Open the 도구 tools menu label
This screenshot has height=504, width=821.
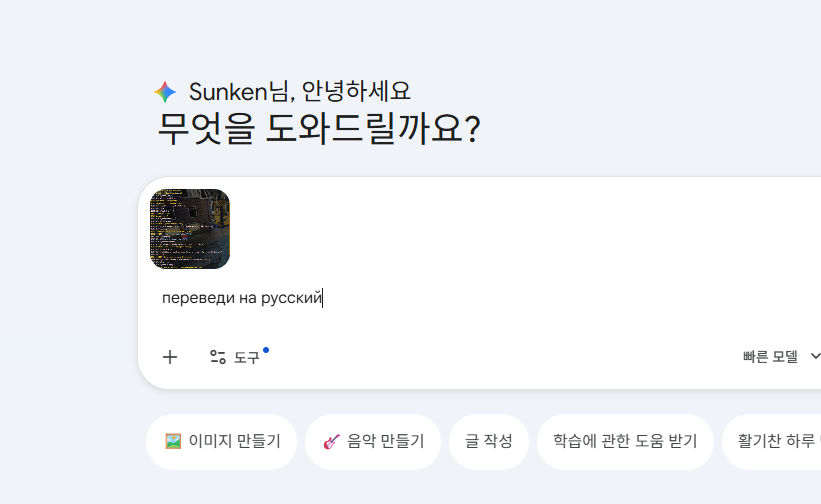click(246, 357)
